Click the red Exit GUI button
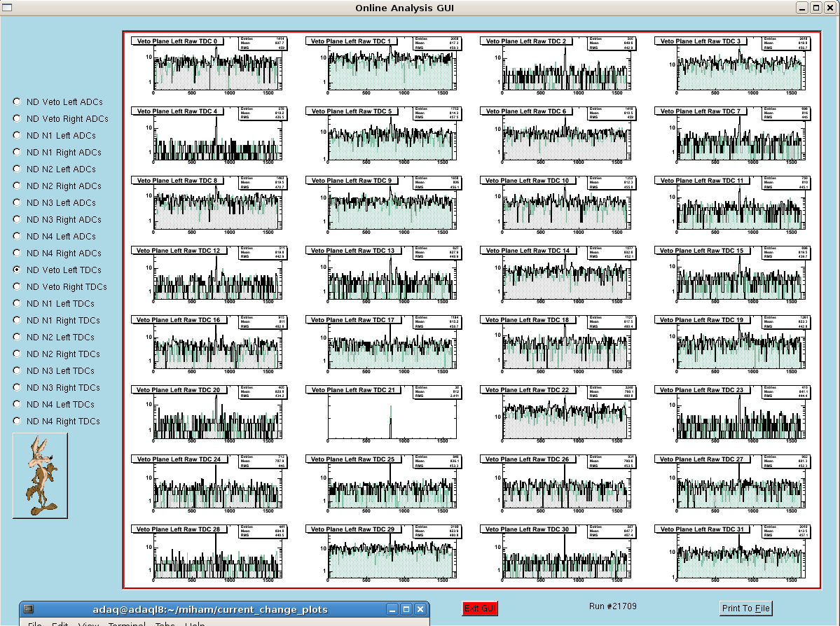Viewport: 840px width, 626px height. (x=479, y=608)
